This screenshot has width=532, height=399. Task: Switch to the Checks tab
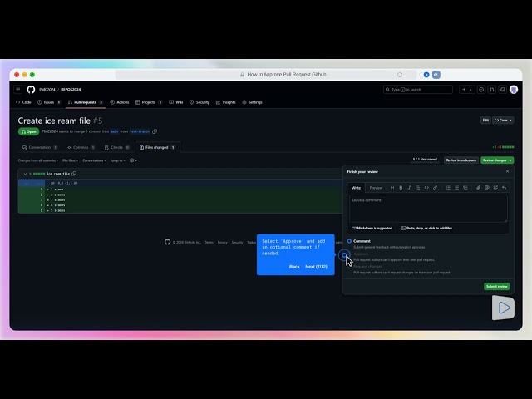(x=116, y=147)
